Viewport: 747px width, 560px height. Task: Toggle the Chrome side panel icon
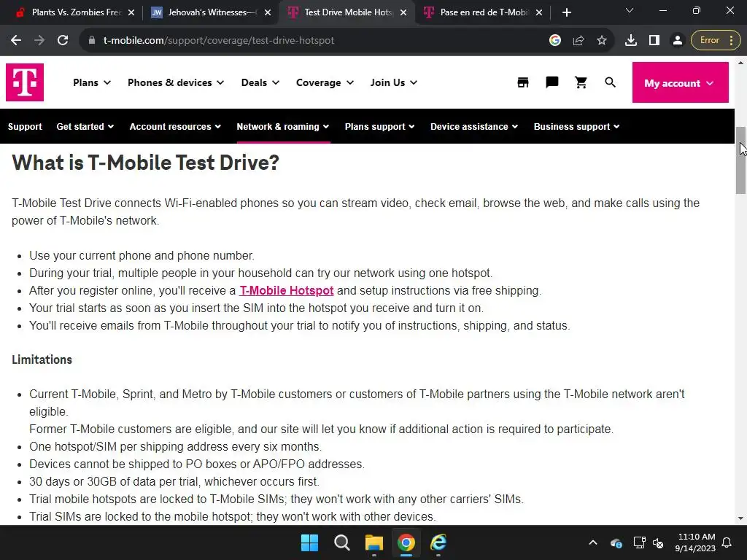coord(654,41)
